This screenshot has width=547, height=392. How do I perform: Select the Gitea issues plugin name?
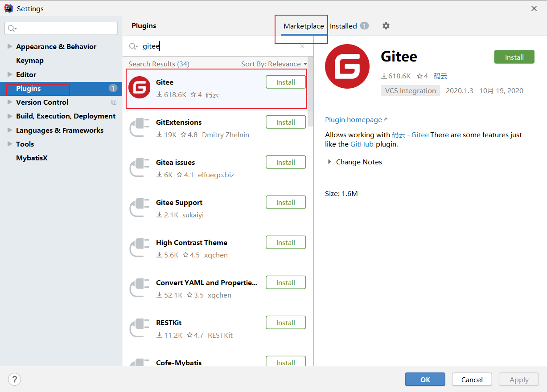176,162
